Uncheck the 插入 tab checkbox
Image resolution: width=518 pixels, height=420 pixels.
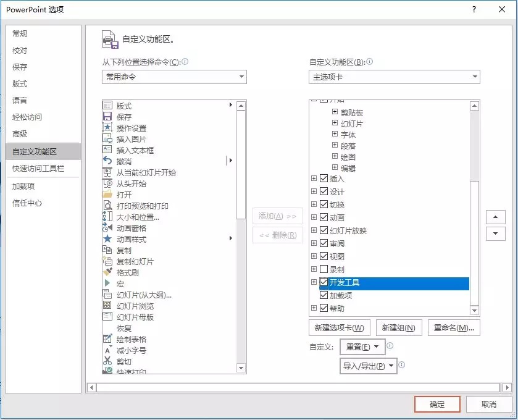click(324, 178)
